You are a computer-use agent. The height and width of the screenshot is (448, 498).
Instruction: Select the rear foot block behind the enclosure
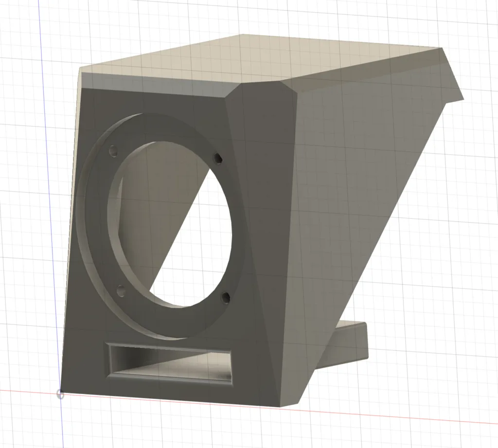(347, 345)
